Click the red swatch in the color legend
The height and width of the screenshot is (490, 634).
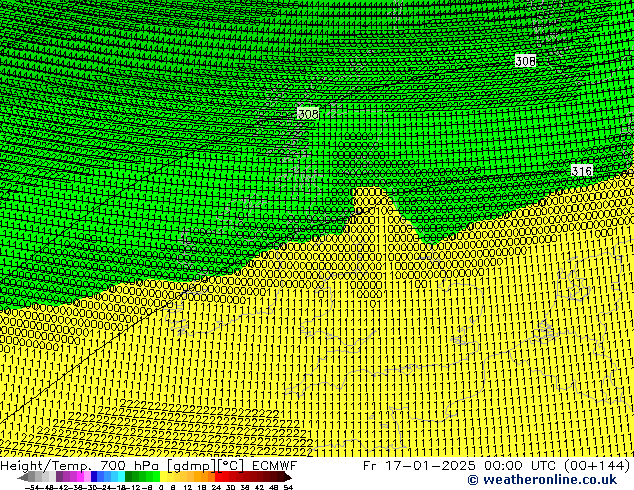(x=219, y=477)
